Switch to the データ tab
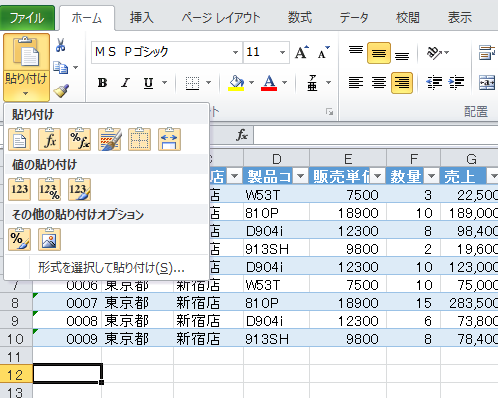 click(354, 18)
